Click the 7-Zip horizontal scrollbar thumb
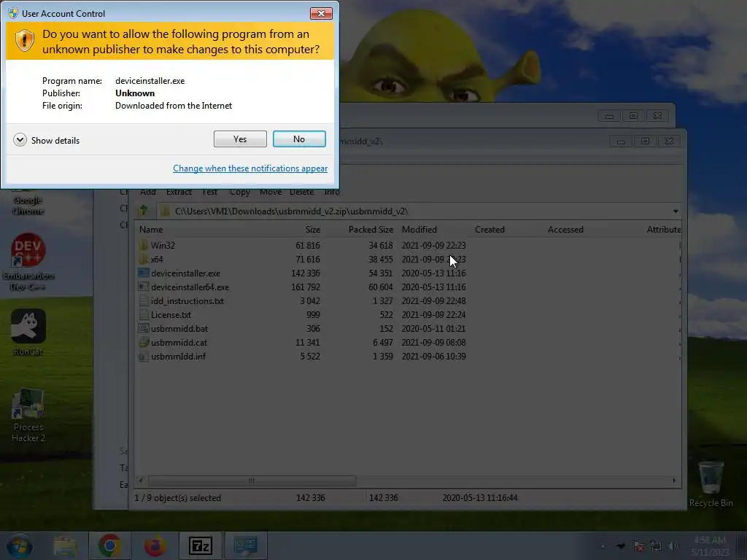This screenshot has height=560, width=747. (252, 481)
